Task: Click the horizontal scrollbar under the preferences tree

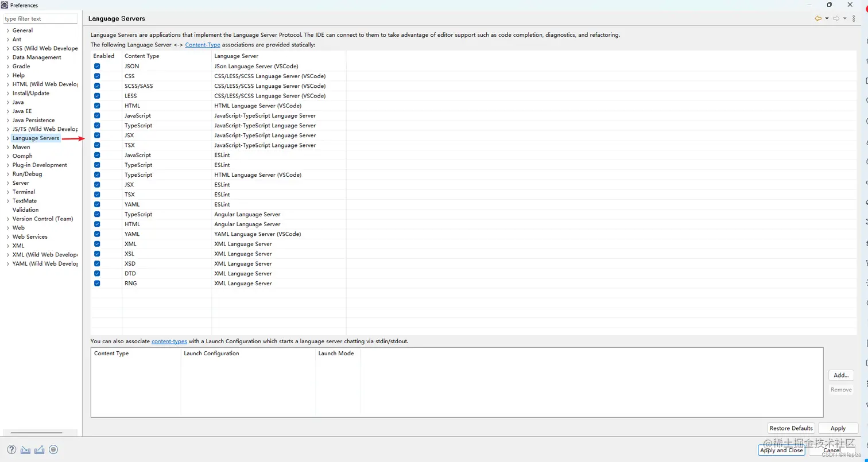Action: [x=36, y=433]
